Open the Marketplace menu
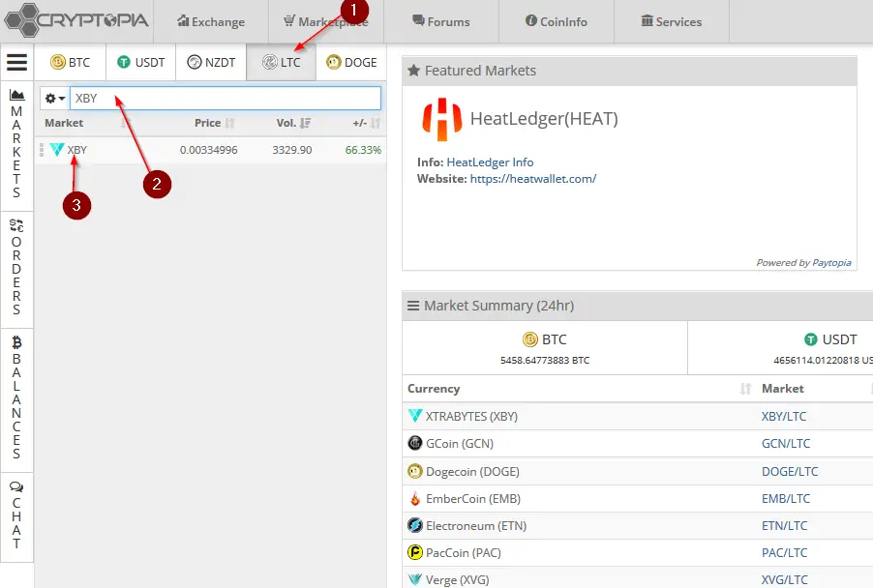This screenshot has width=873, height=588. click(326, 21)
